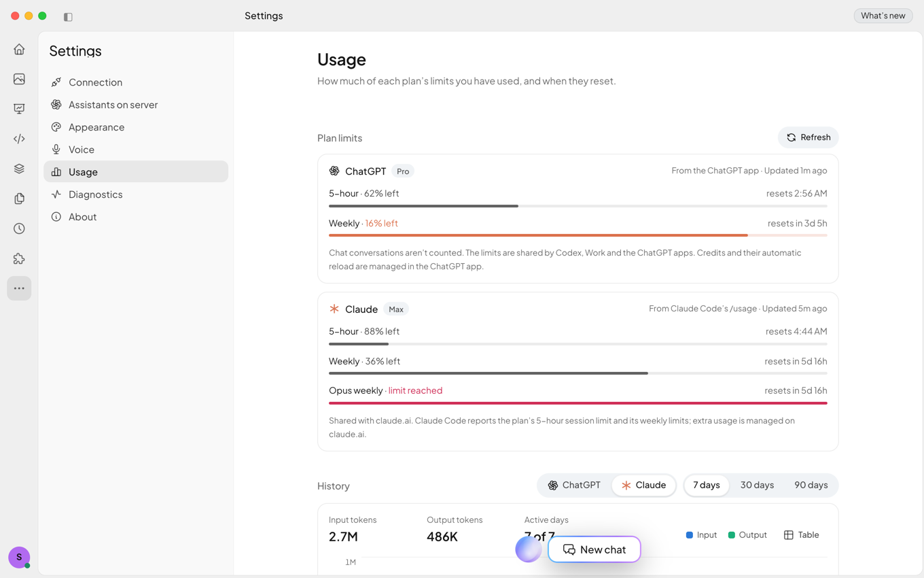The height and width of the screenshot is (578, 924).
Task: Click the three-dots more icon in the rail
Action: (19, 288)
